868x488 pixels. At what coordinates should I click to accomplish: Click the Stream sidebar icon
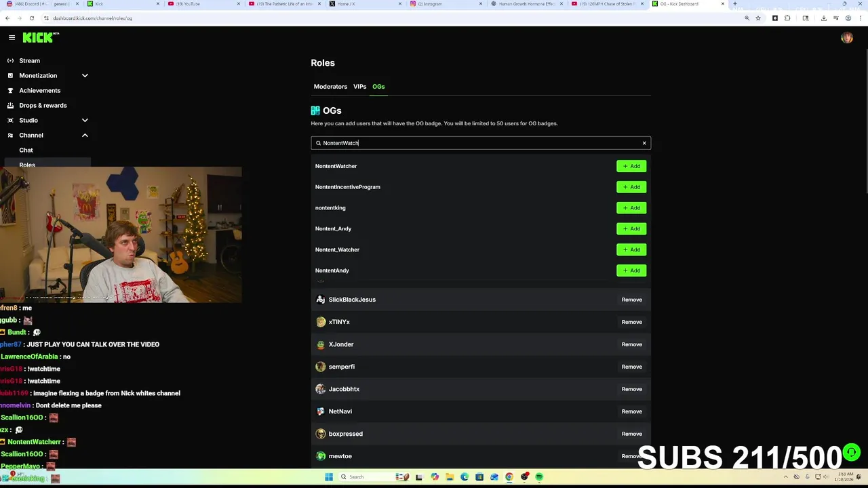[10, 60]
